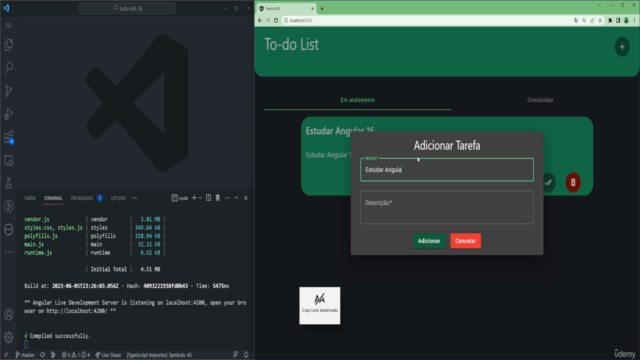This screenshot has width=640, height=360.
Task: Open Run and Debug view
Action: pyautogui.click(x=9, y=114)
